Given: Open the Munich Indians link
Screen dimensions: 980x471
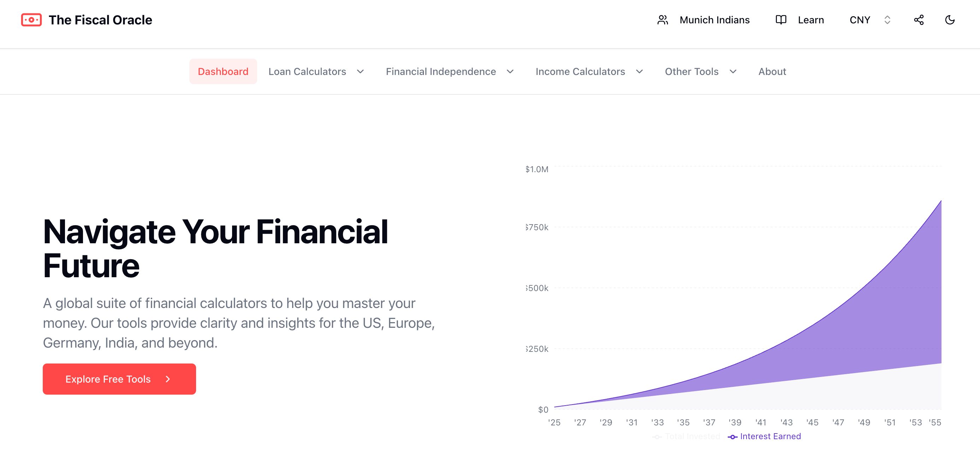Looking at the screenshot, I should click(714, 20).
